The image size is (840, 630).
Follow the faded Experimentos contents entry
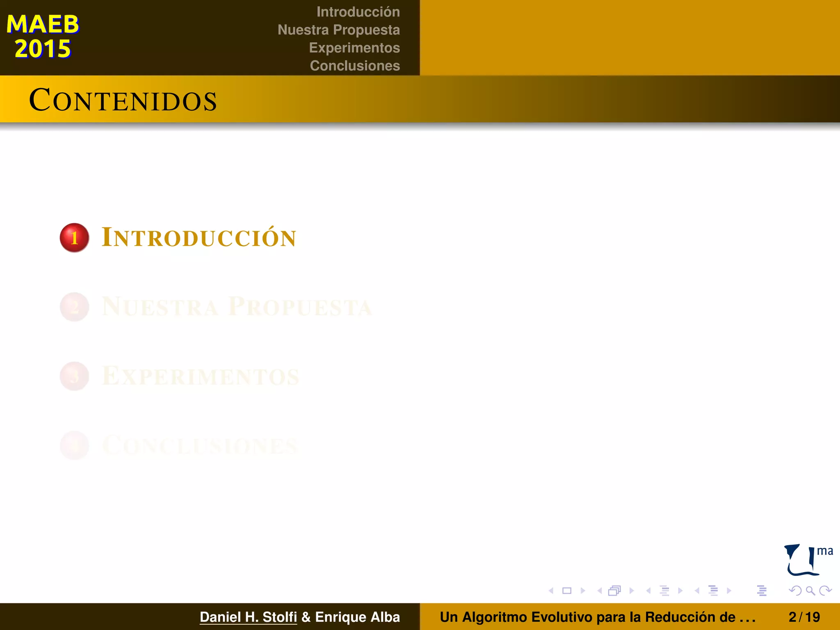[201, 376]
